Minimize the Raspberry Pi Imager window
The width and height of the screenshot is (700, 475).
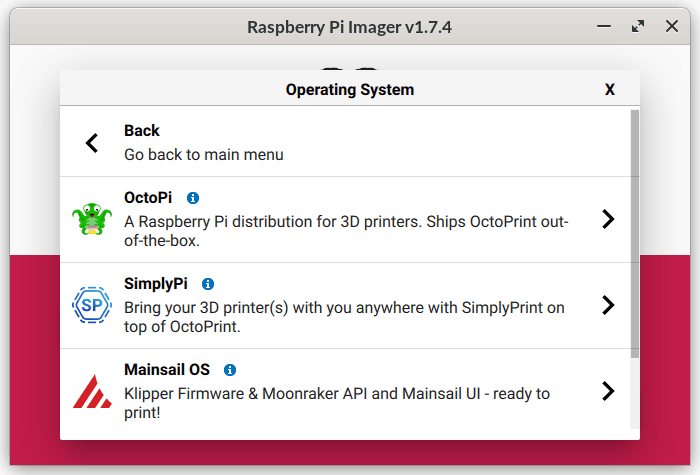click(x=604, y=26)
